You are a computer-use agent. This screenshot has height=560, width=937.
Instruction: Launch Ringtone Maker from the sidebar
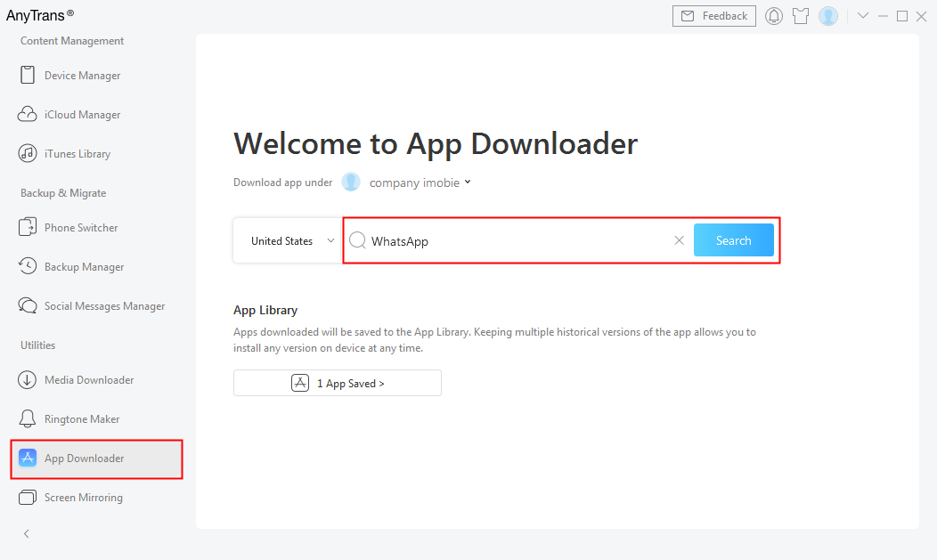[82, 419]
